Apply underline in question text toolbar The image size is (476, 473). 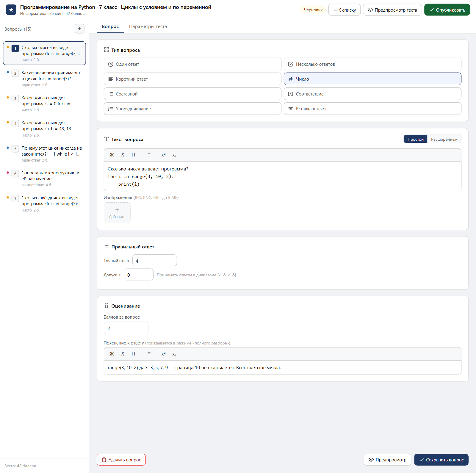click(133, 155)
